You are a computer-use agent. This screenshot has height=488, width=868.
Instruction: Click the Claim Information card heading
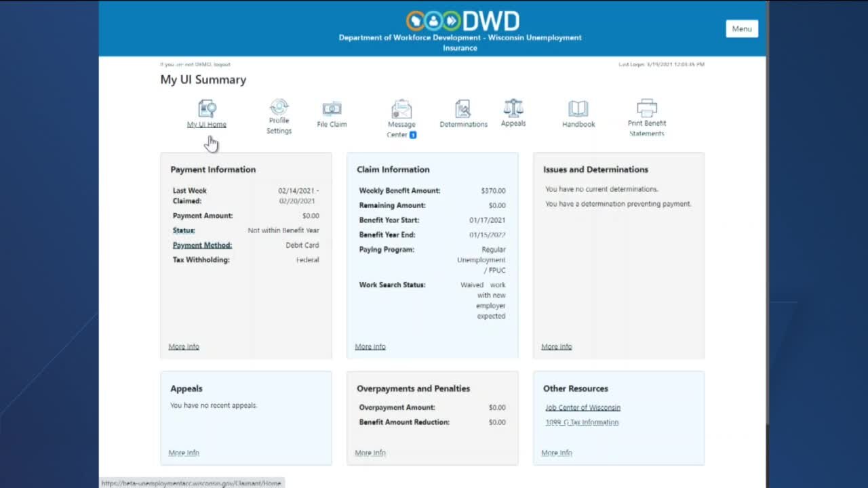click(393, 169)
